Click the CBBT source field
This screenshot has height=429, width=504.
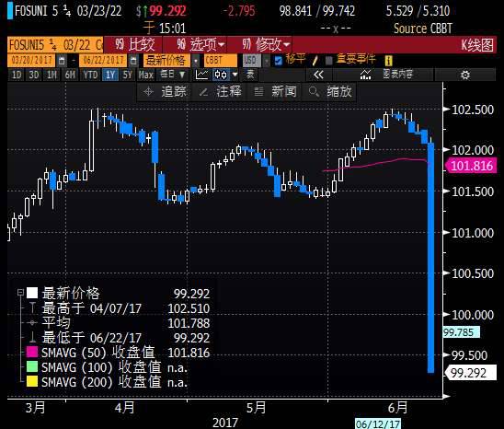[x=221, y=61]
